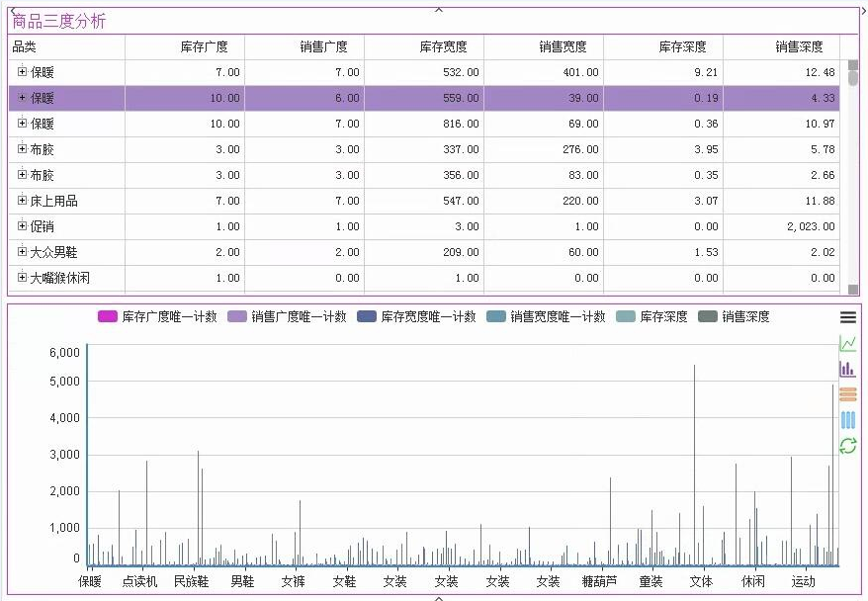Select the 2,023.00 销售深度 cell

coord(782,227)
